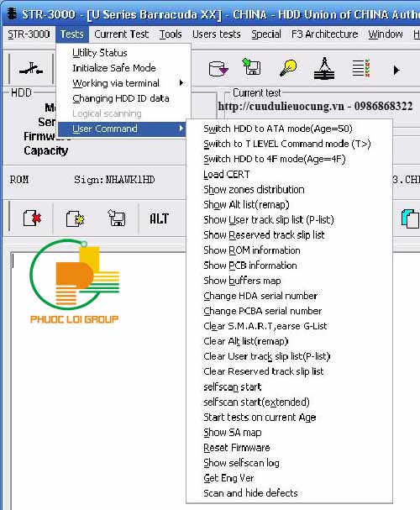Click the document with red star icon

click(32, 218)
